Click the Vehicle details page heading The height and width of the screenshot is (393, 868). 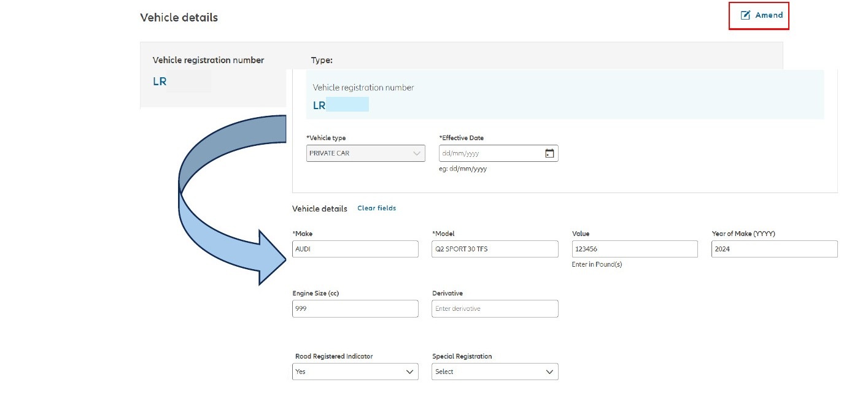[x=179, y=18]
